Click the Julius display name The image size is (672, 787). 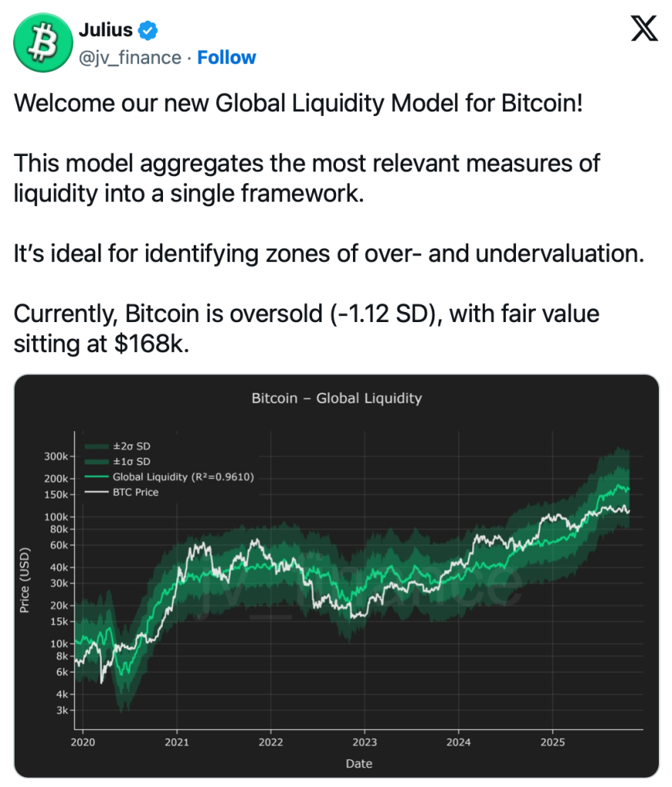[105, 31]
